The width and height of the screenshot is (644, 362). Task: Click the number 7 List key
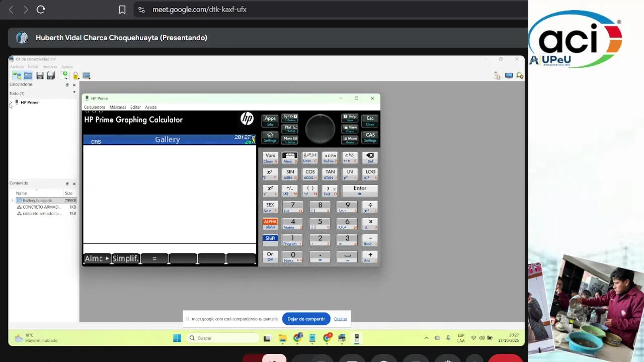tap(293, 207)
